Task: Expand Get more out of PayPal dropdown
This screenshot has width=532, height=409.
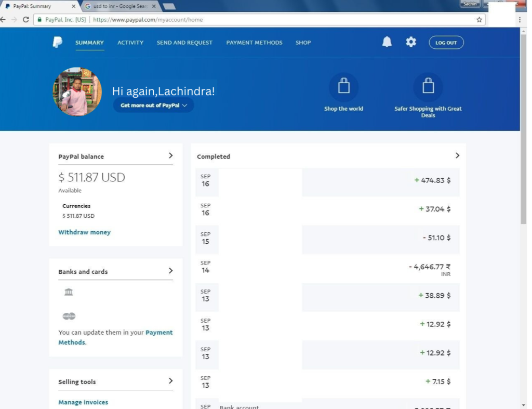Action: [153, 105]
